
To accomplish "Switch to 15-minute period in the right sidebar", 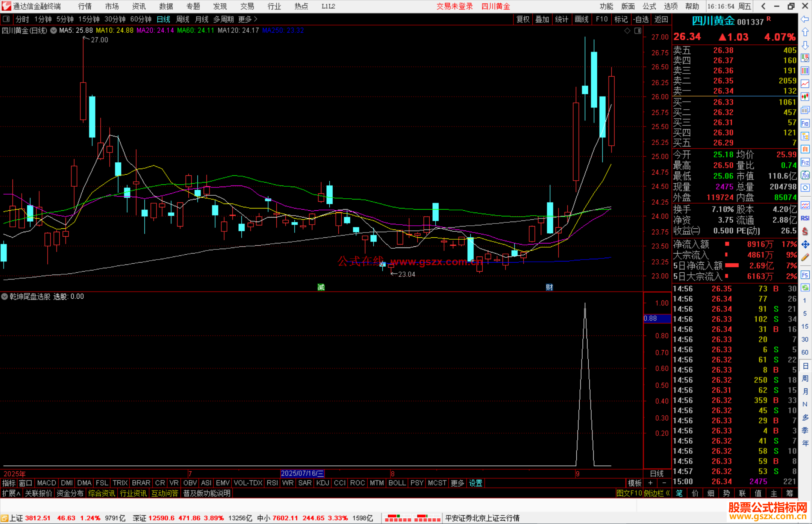I will [x=805, y=326].
